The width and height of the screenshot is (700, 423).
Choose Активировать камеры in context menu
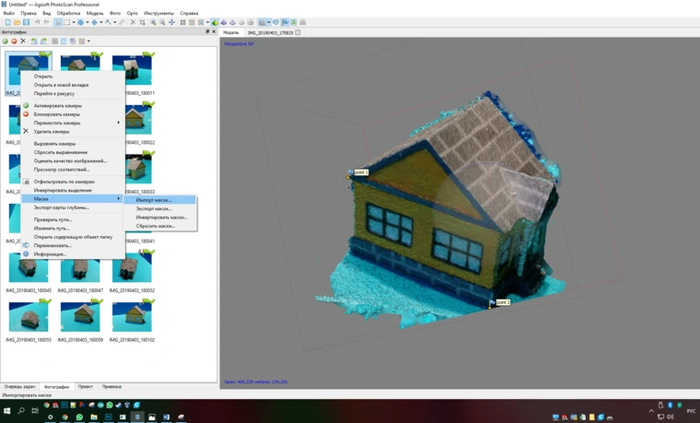[x=58, y=105]
